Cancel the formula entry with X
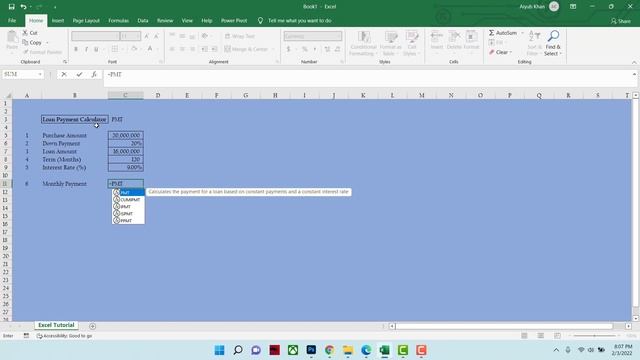The image size is (640, 360). tap(64, 74)
